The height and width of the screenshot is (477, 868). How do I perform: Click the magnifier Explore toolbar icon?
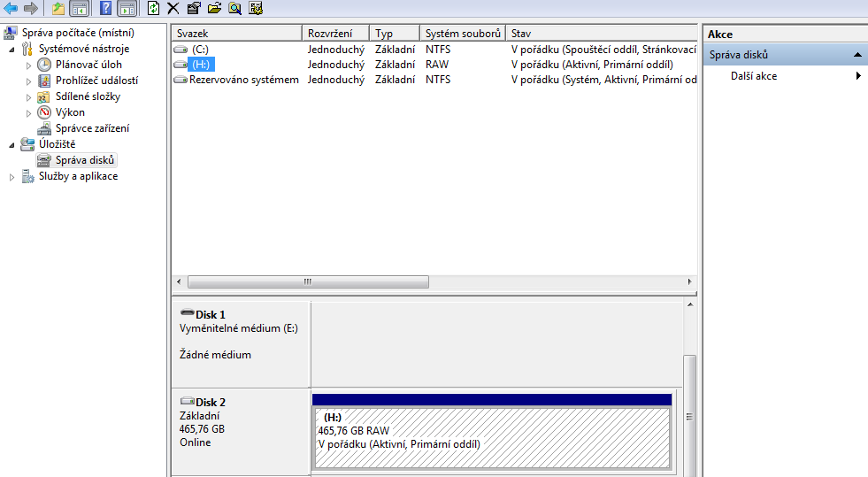[234, 8]
